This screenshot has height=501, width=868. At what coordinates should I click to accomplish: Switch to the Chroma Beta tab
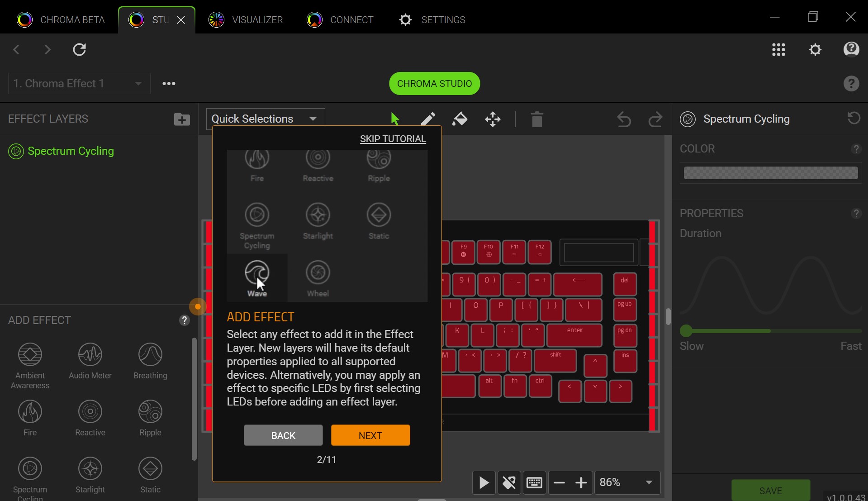(61, 20)
